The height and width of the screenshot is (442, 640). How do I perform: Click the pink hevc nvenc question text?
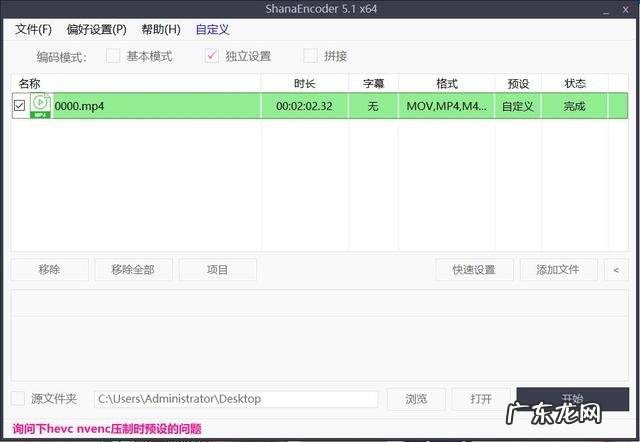107,429
